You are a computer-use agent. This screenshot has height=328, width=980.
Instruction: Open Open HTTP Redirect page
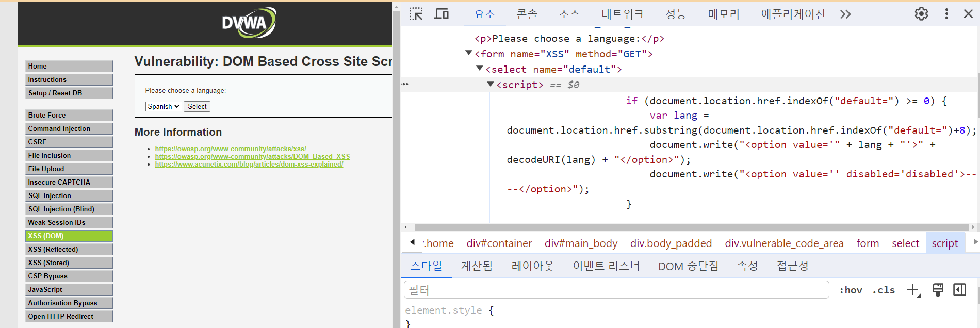[x=69, y=316]
